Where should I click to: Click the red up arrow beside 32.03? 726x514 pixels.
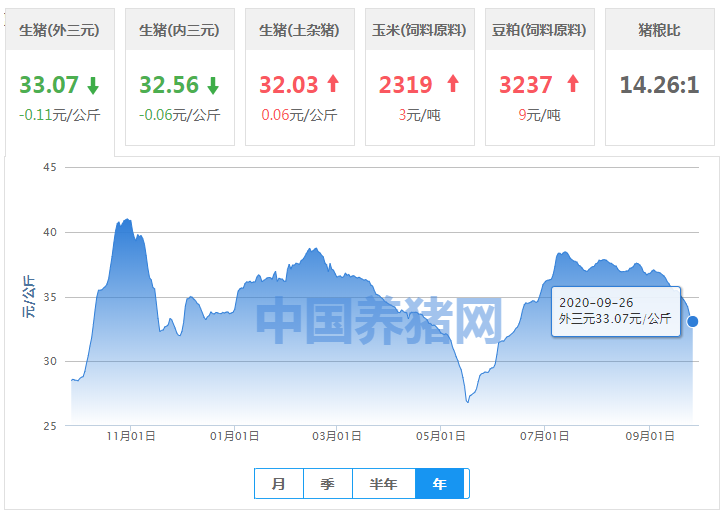pyautogui.click(x=333, y=84)
